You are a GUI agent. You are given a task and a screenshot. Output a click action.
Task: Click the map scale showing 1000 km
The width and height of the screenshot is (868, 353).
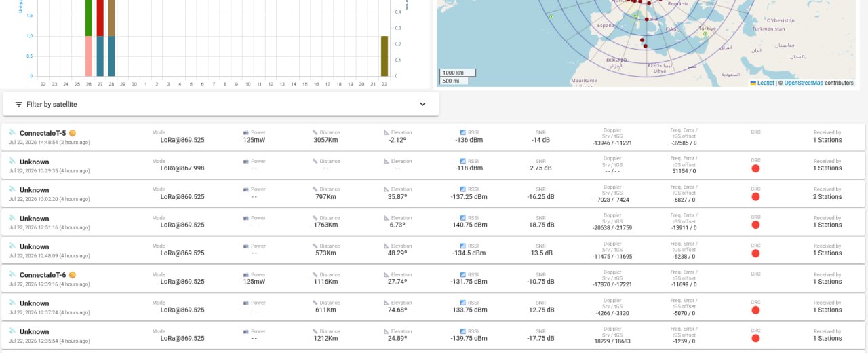click(x=457, y=73)
